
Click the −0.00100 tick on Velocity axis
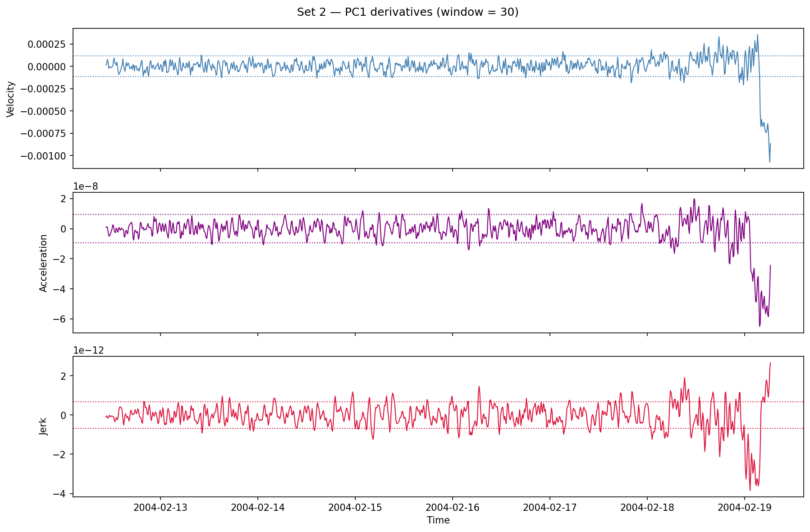pyautogui.click(x=44, y=156)
